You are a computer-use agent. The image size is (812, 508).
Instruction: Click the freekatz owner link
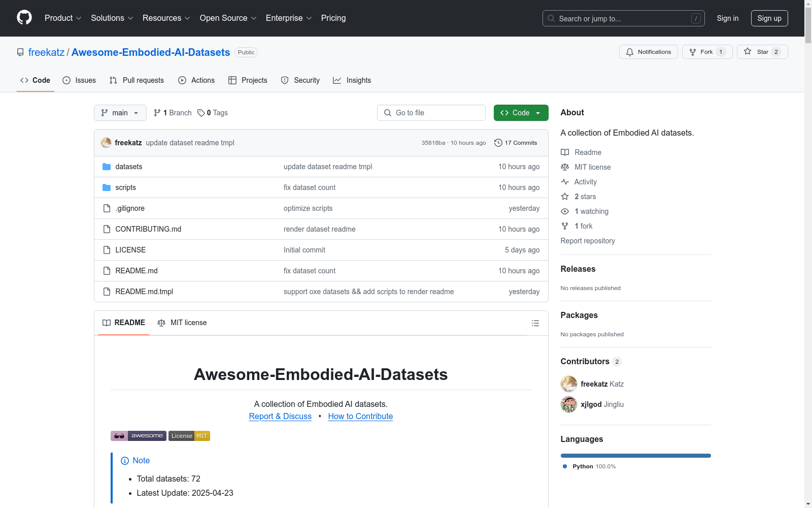click(47, 52)
